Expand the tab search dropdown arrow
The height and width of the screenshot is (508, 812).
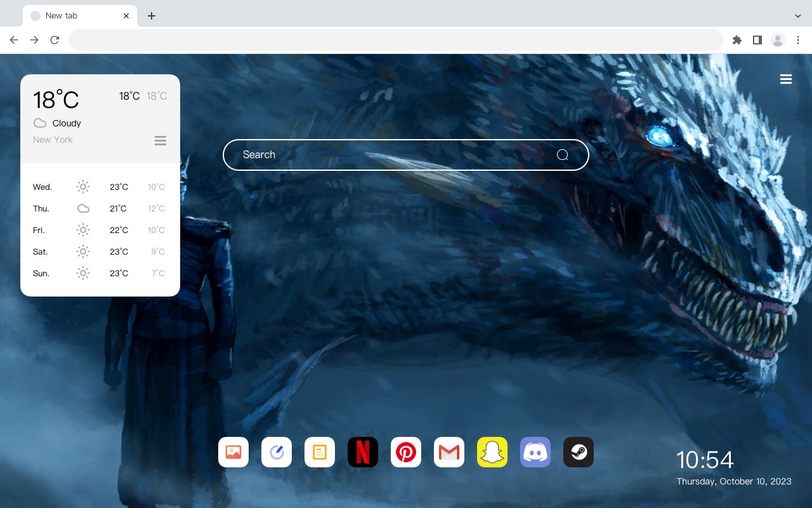(x=798, y=16)
